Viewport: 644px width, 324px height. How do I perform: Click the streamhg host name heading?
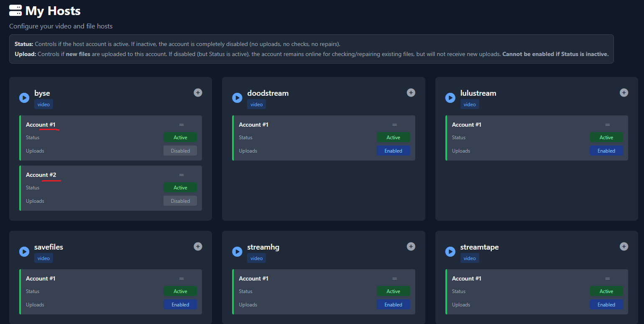tap(263, 247)
